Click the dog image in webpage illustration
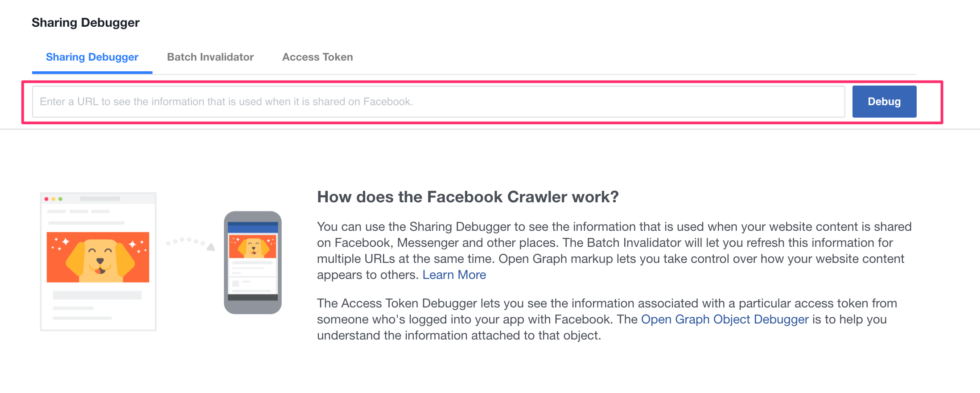980x393 pixels. [x=98, y=257]
